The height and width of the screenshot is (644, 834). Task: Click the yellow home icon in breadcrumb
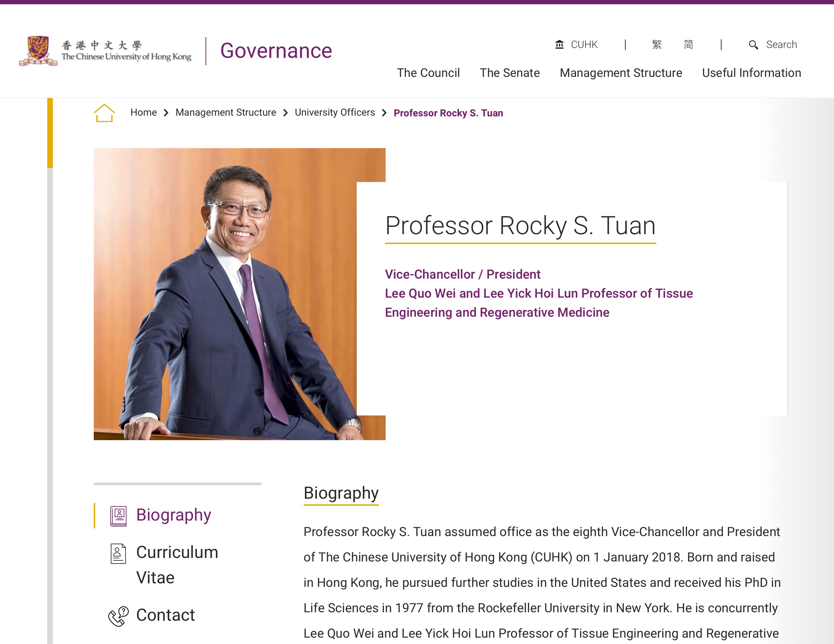coord(104,113)
